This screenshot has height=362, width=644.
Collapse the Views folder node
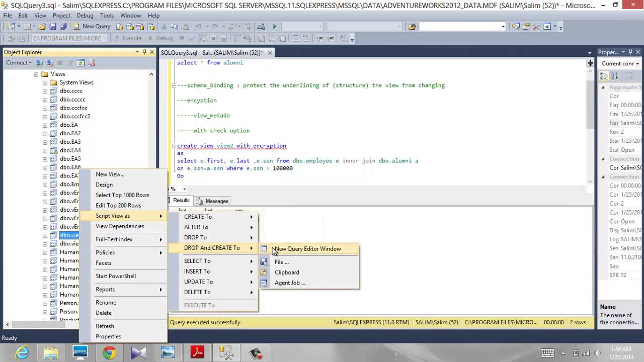[36, 74]
